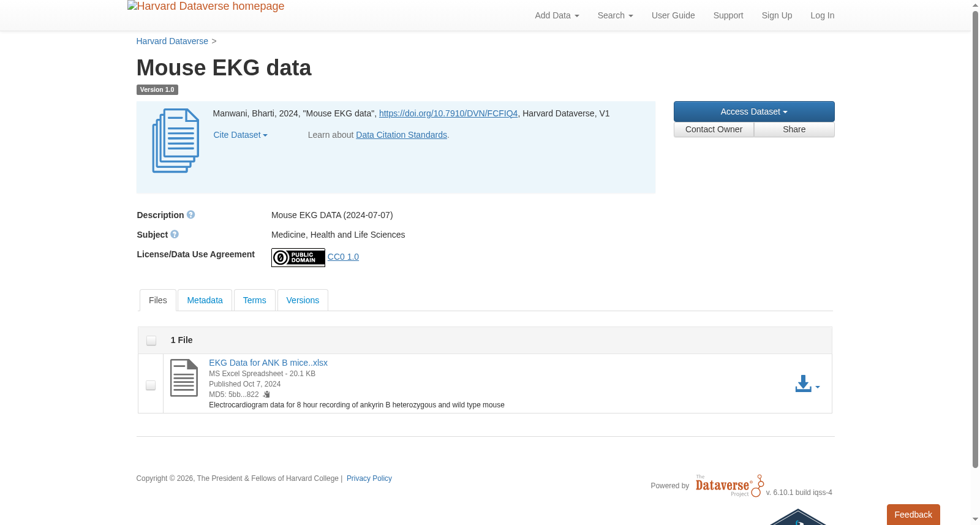The image size is (980, 525).
Task: Click 'MS Excel Spreadsheet - 20.1 KB' text
Action: click(262, 374)
